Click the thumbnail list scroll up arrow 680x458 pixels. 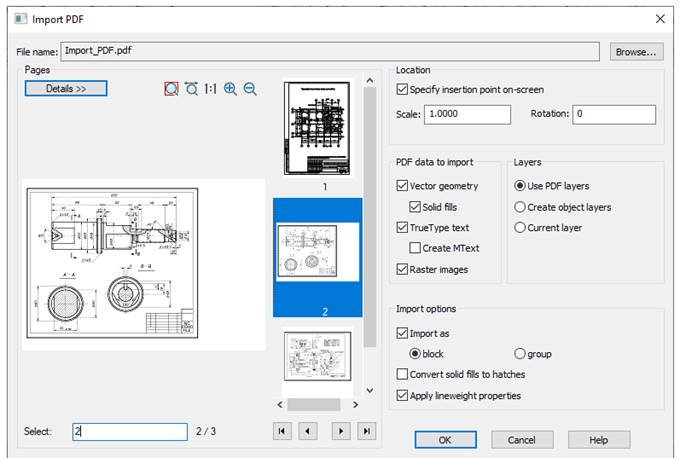click(369, 80)
